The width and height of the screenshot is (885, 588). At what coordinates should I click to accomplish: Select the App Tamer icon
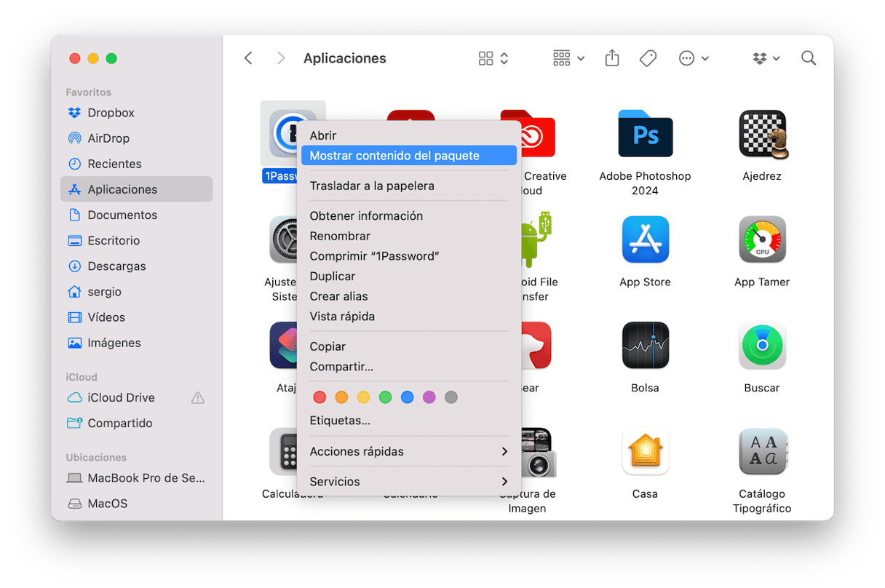point(762,239)
